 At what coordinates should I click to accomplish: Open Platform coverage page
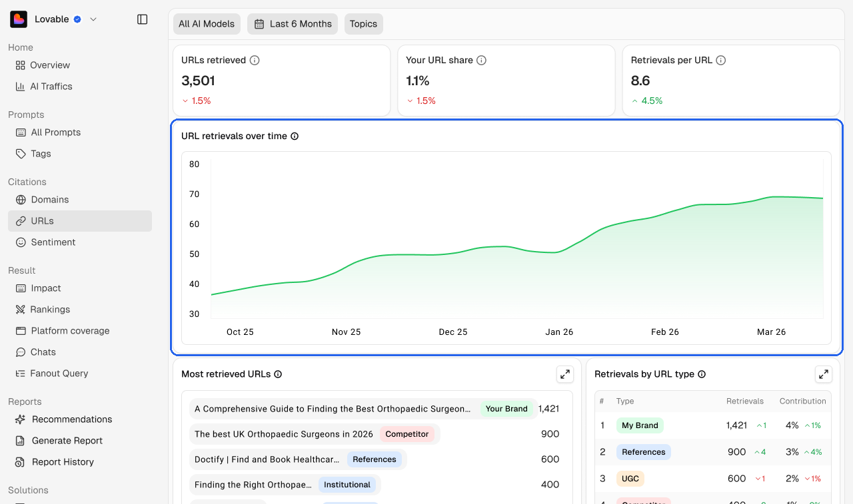(x=80, y=331)
